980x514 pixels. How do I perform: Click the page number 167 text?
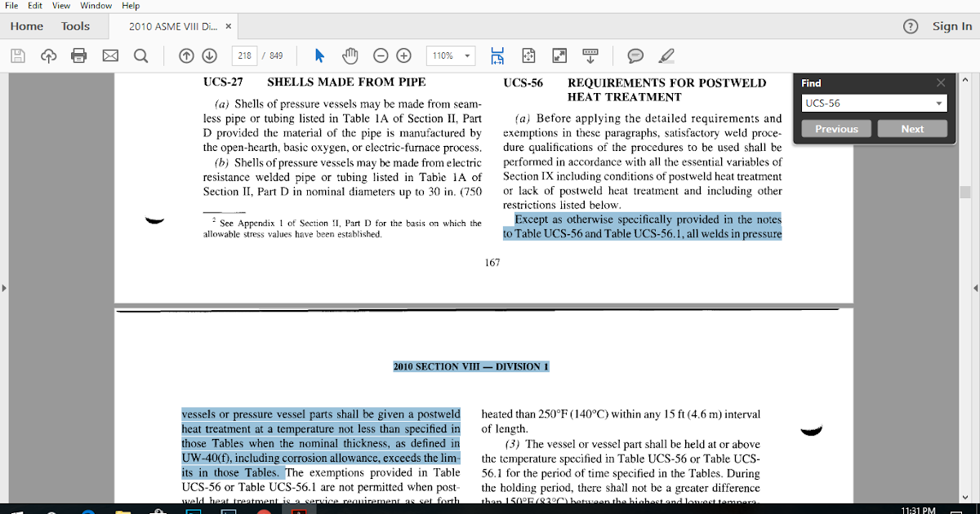click(x=491, y=262)
